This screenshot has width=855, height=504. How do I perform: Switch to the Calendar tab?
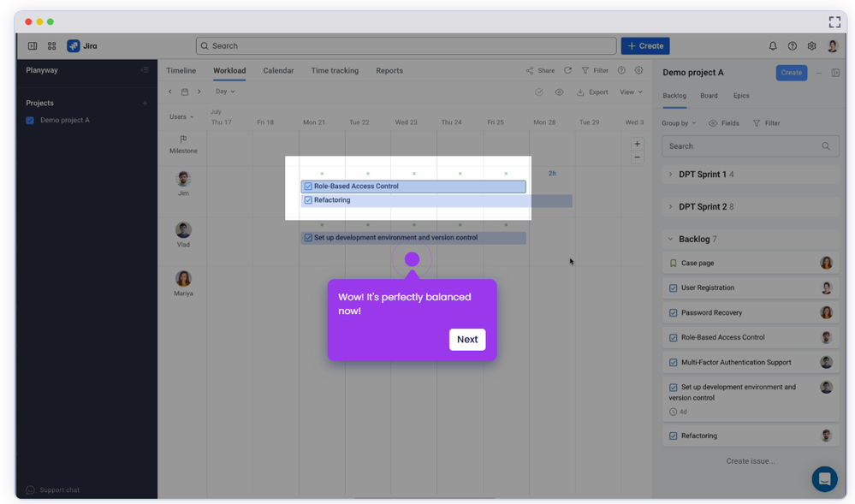[278, 70]
